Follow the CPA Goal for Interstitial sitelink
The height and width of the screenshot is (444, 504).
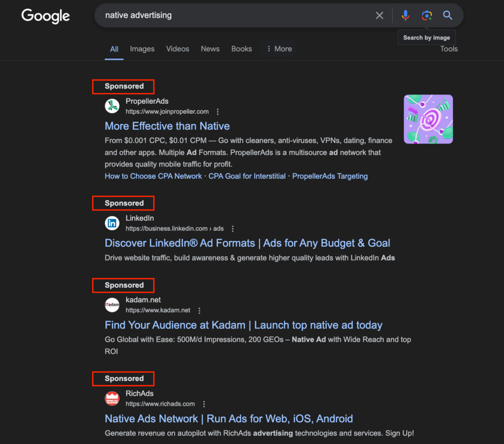tap(247, 176)
